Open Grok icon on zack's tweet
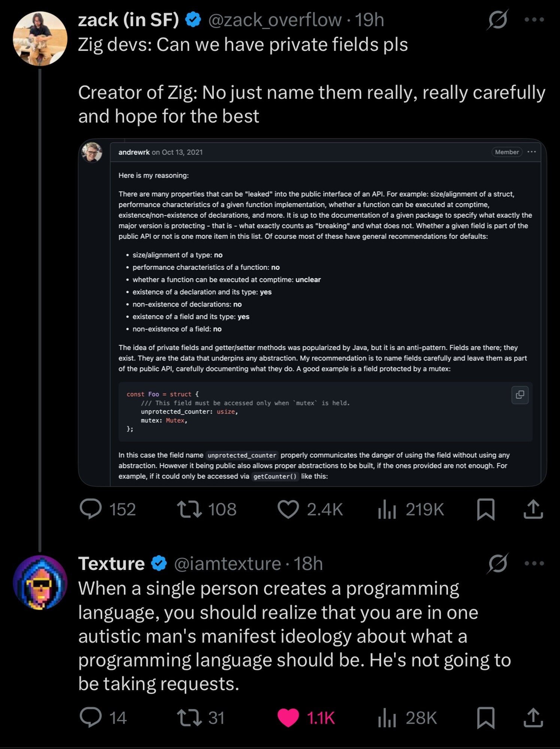 [498, 20]
